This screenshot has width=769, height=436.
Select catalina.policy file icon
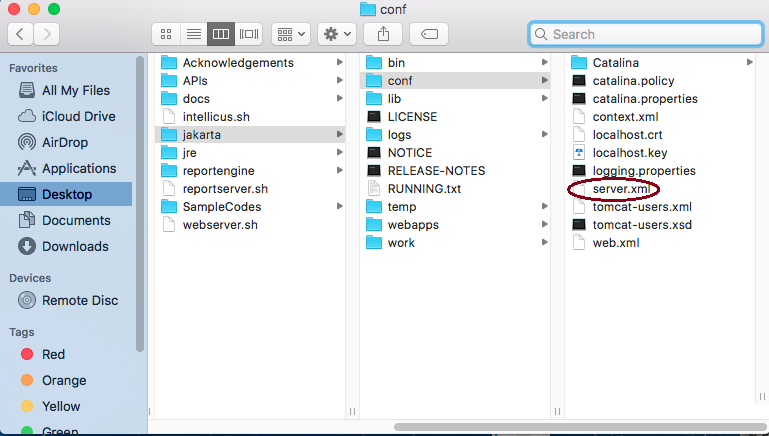click(x=579, y=80)
